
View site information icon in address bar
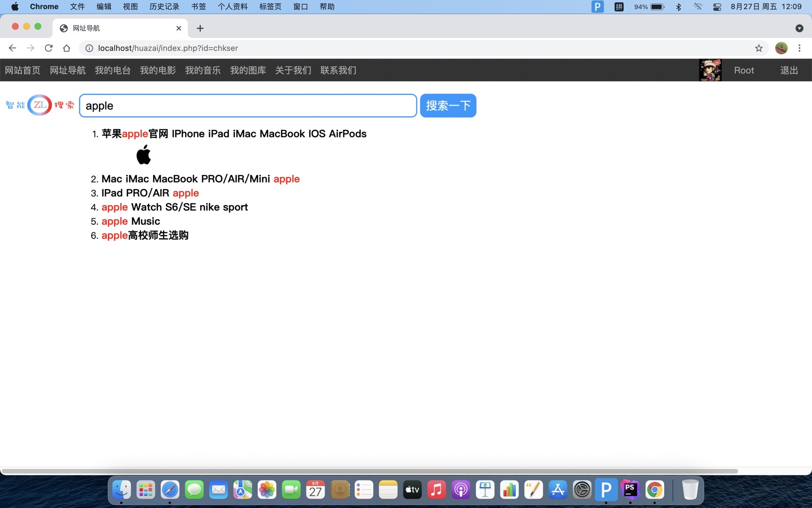click(x=89, y=48)
